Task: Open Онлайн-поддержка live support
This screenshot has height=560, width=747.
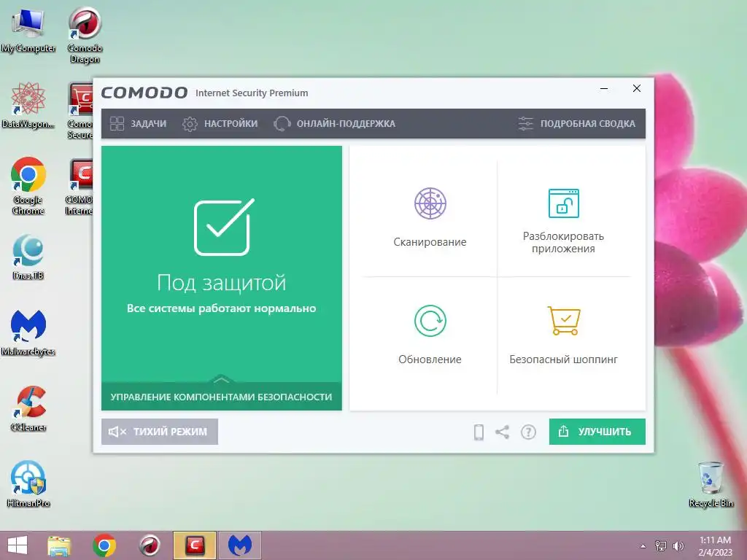Action: (334, 124)
